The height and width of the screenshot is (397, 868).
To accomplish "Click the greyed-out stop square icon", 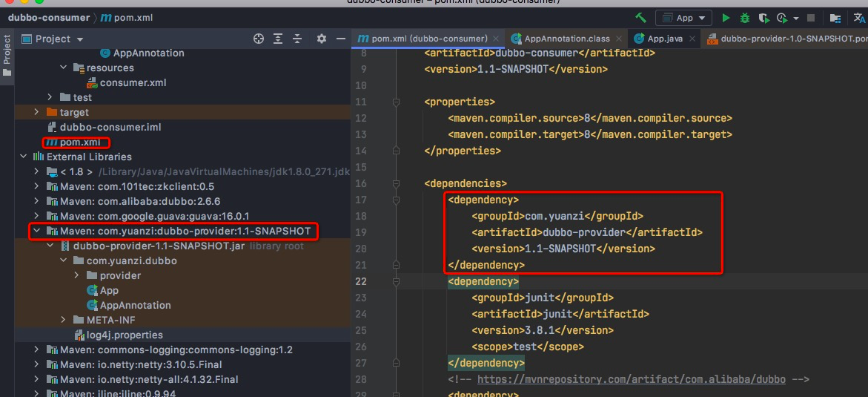I will tap(811, 18).
